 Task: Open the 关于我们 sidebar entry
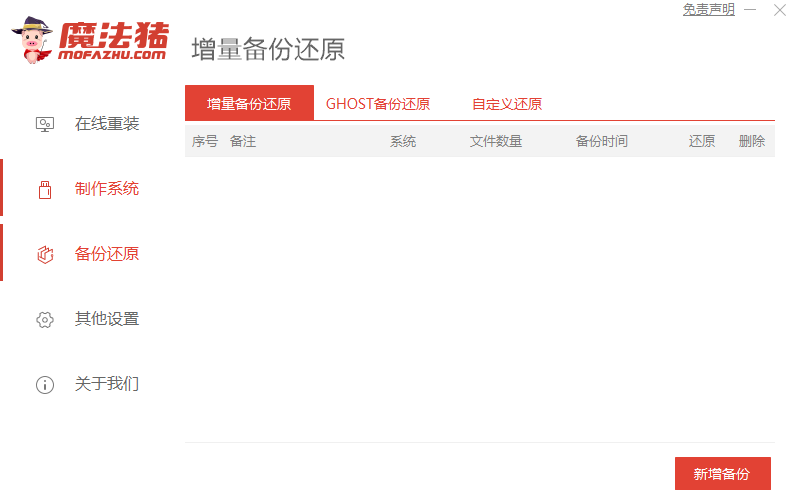point(107,384)
